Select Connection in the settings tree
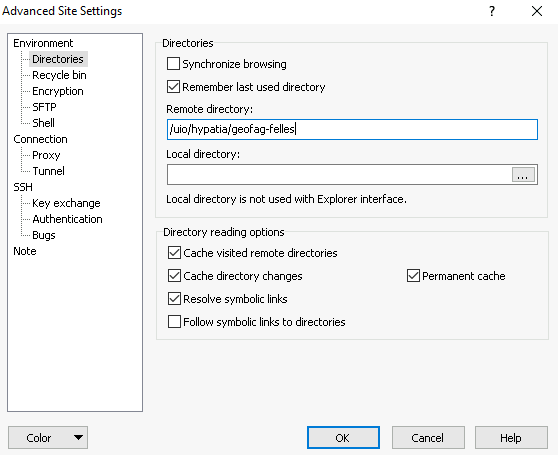Screen dimensions: 558x455 [x=40, y=139]
